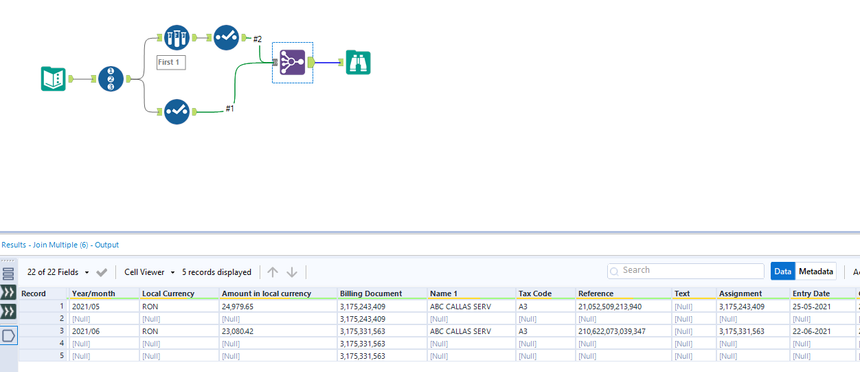Click the Local Currency column header
This screenshot has height=372, width=860.
(179, 294)
